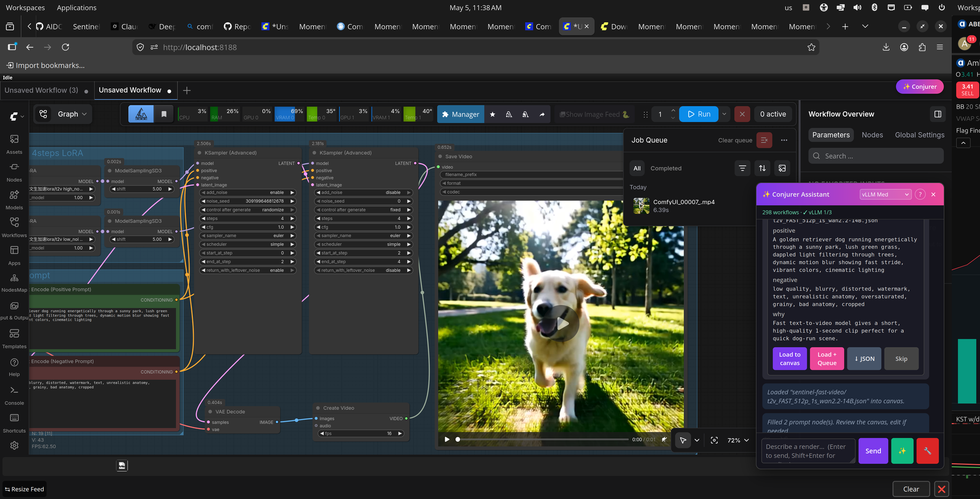Toggle Show Image Feed button
The height and width of the screenshot is (499, 980).
tap(594, 115)
